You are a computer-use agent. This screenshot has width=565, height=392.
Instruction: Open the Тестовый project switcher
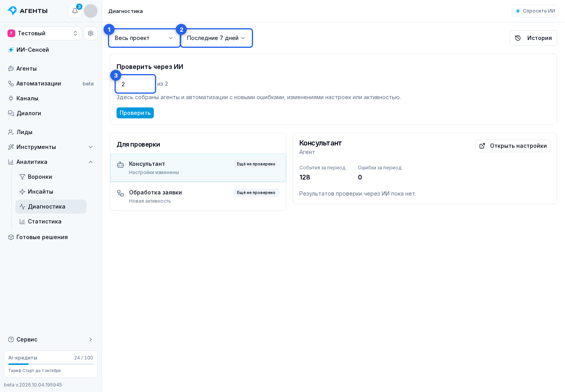tap(43, 33)
